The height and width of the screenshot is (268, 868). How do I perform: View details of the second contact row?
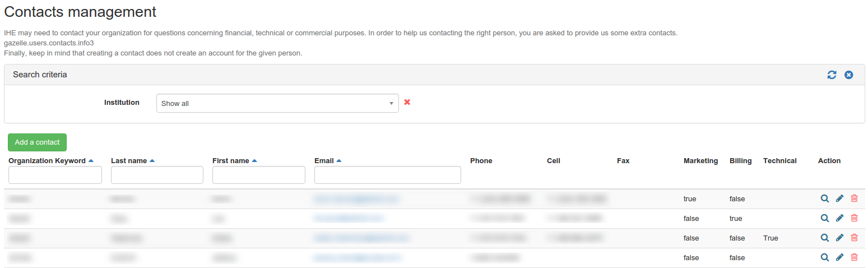tap(824, 218)
